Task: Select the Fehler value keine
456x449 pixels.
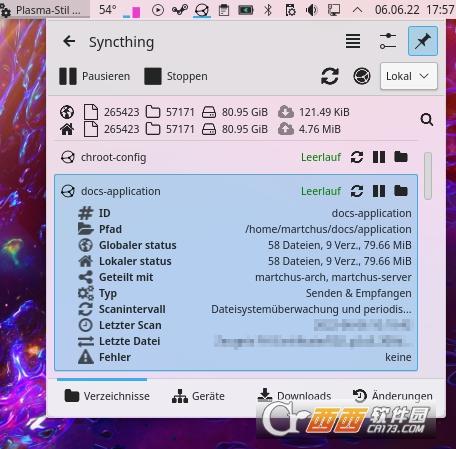Action: pyautogui.click(x=398, y=357)
